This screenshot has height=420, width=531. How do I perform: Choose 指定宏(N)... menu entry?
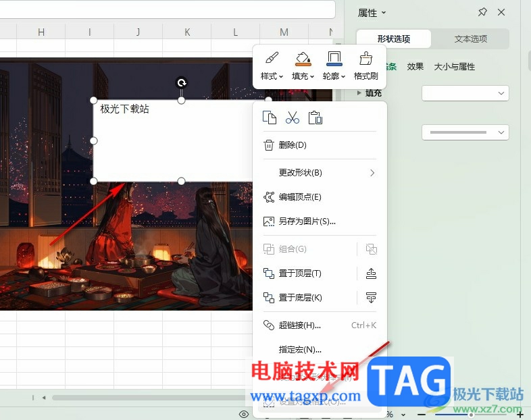coord(320,349)
